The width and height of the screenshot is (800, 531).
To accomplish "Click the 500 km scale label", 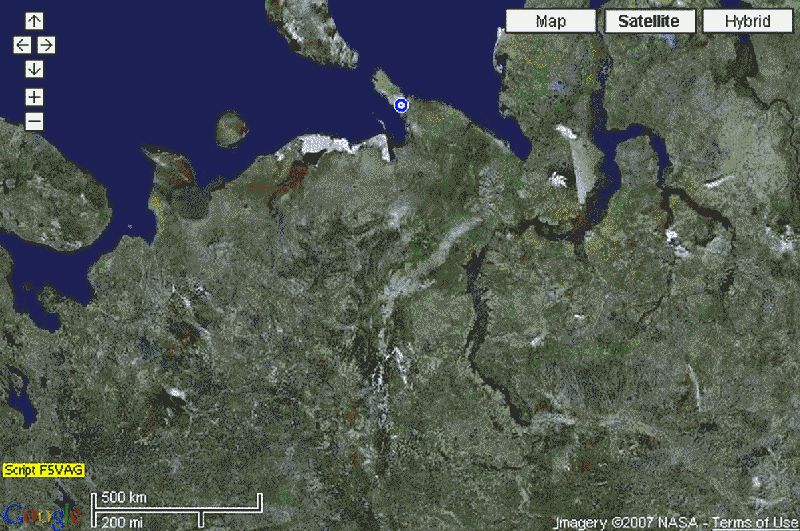I will pos(123,497).
